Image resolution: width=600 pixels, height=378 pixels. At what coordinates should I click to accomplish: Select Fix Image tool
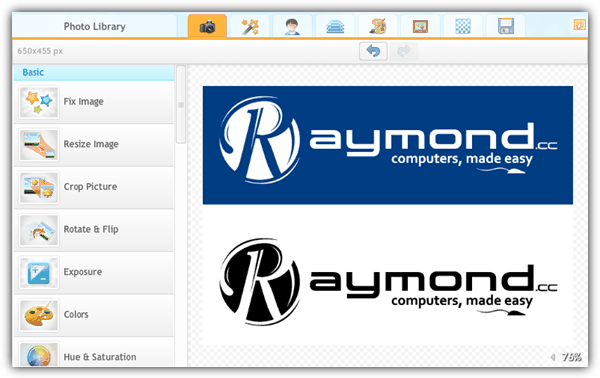click(x=94, y=102)
